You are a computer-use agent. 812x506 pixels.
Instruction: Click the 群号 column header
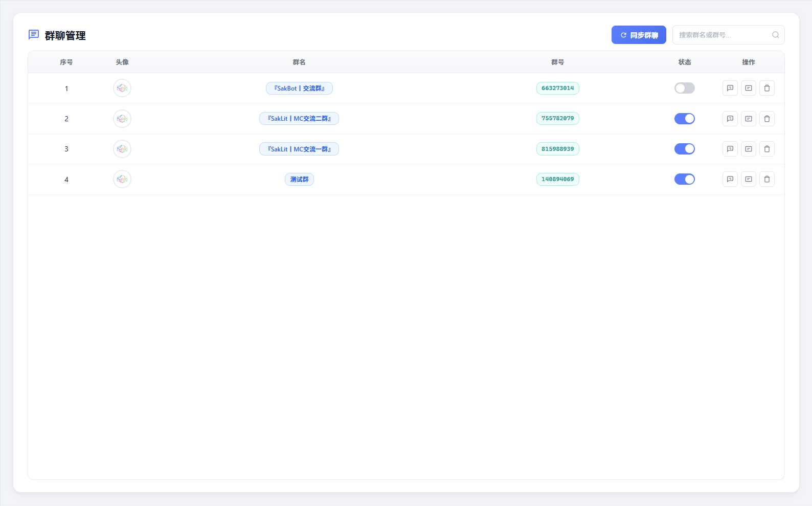pyautogui.click(x=558, y=62)
